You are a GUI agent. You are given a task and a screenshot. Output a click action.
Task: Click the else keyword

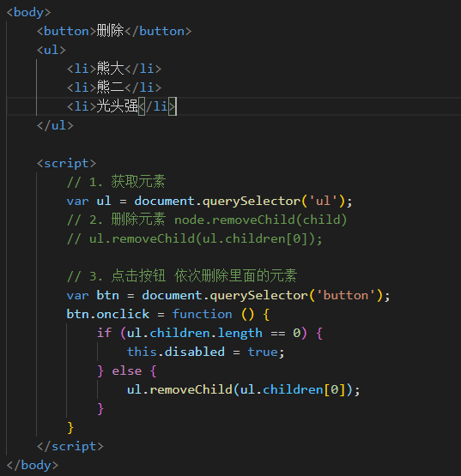127,371
